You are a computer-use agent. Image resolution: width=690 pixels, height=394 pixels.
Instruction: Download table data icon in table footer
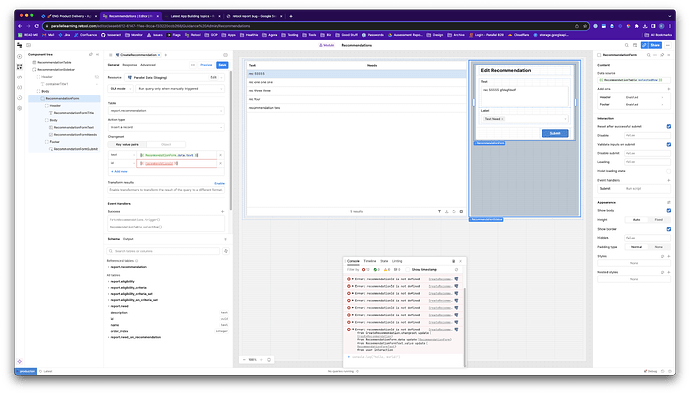tap(447, 211)
